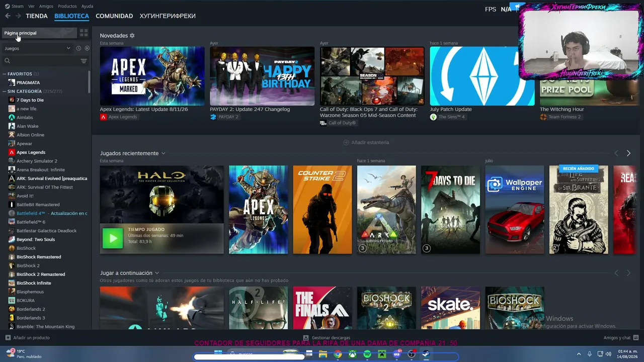Advance the Jugados recientemente shelf right

pyautogui.click(x=628, y=153)
